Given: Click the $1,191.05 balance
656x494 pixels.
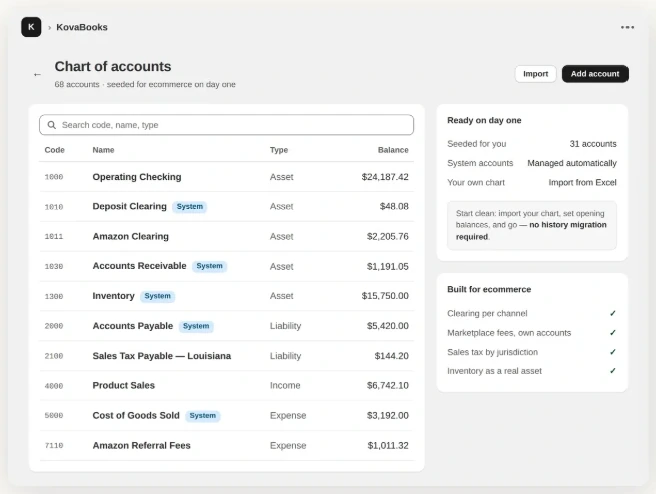Looking at the screenshot, I should [387, 266].
